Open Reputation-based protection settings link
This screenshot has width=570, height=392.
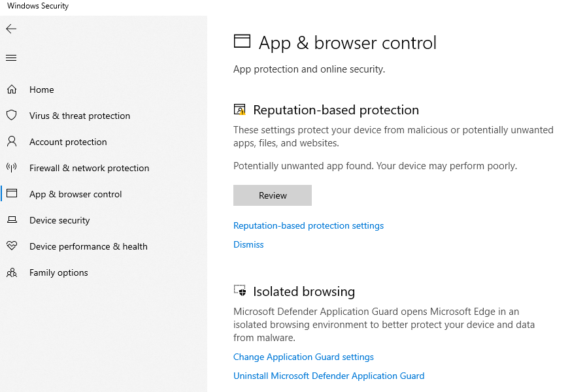tap(309, 225)
